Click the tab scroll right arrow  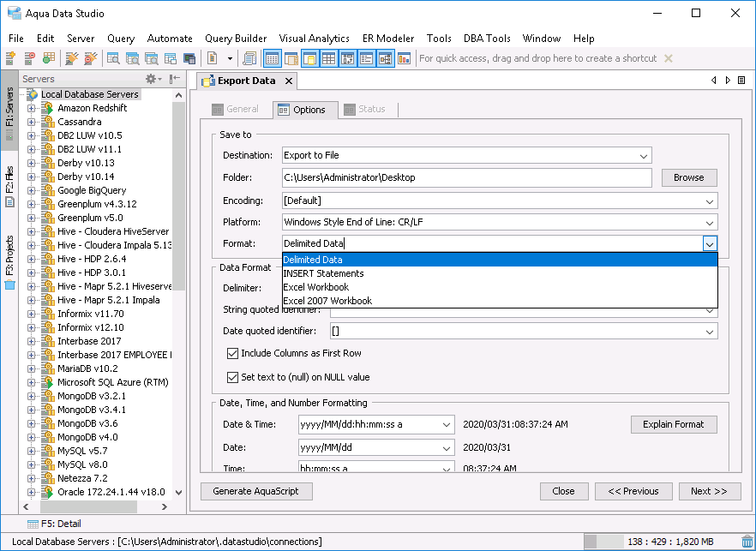click(x=728, y=81)
